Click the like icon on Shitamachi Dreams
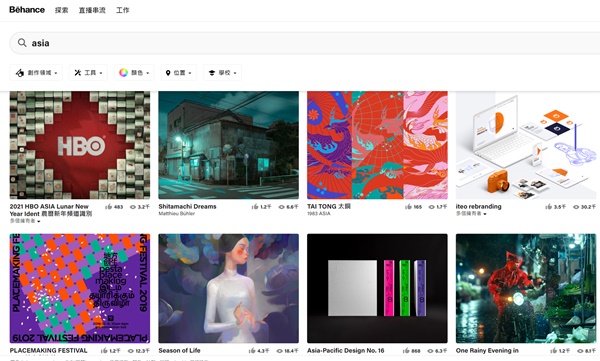The width and height of the screenshot is (600, 361). pyautogui.click(x=255, y=207)
